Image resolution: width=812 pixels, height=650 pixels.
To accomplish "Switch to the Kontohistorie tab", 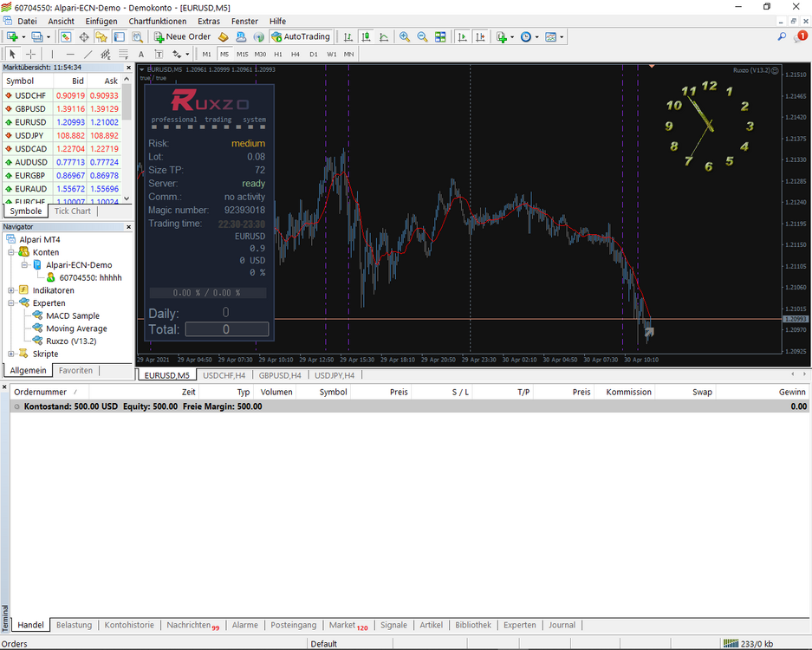I will (x=129, y=625).
